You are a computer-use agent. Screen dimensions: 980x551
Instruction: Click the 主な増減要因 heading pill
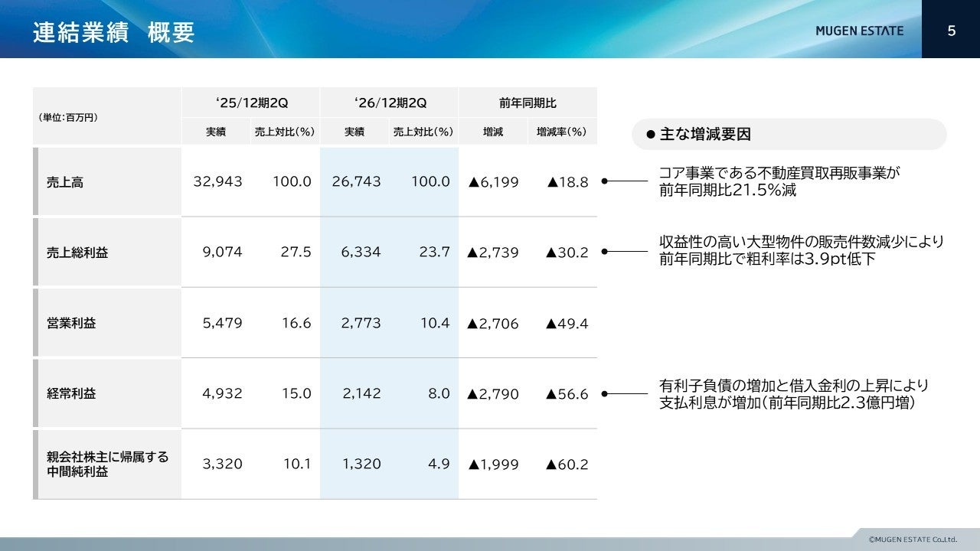tap(789, 134)
